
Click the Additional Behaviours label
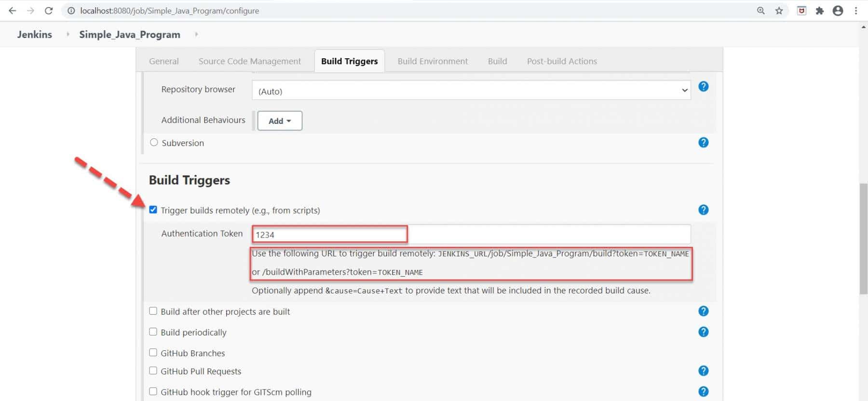[x=203, y=120]
